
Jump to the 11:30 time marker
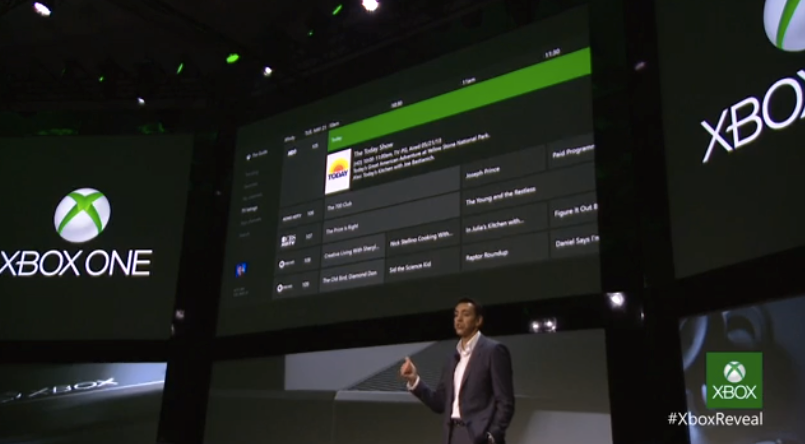tap(552, 53)
